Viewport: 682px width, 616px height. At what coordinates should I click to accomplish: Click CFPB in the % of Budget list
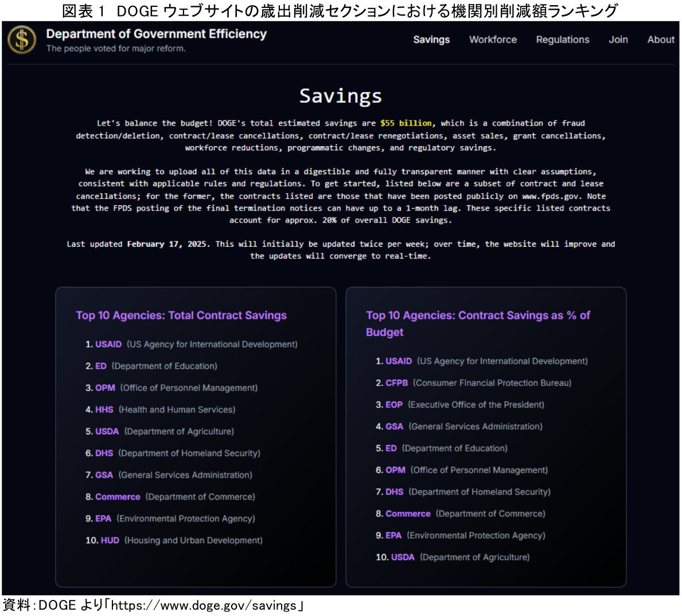(396, 383)
